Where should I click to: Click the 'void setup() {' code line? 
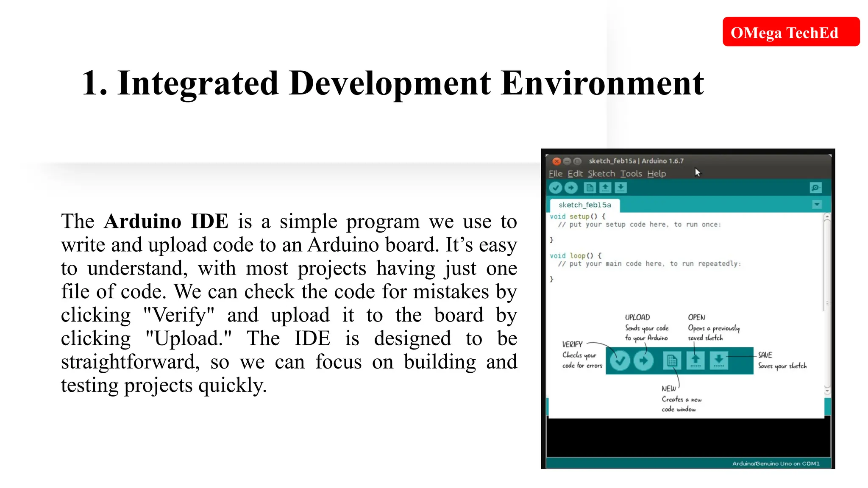click(x=578, y=216)
